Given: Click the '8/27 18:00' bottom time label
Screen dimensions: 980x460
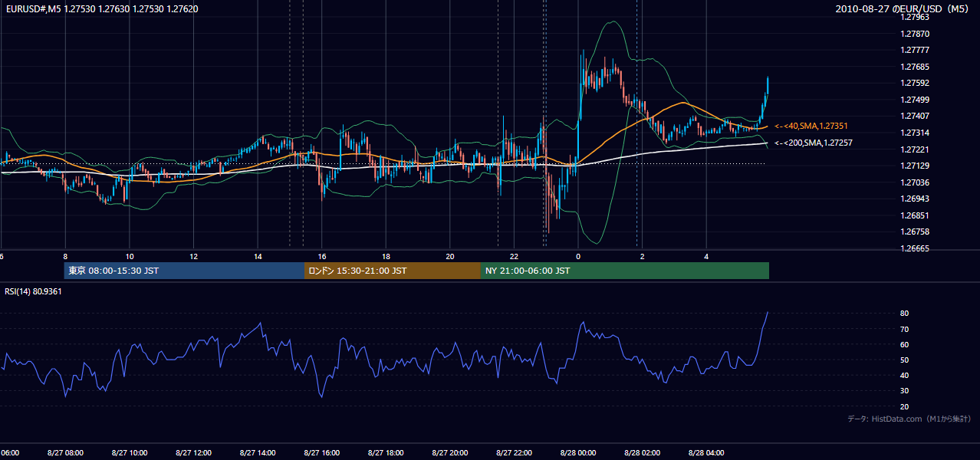Looking at the screenshot, I should tap(386, 452).
